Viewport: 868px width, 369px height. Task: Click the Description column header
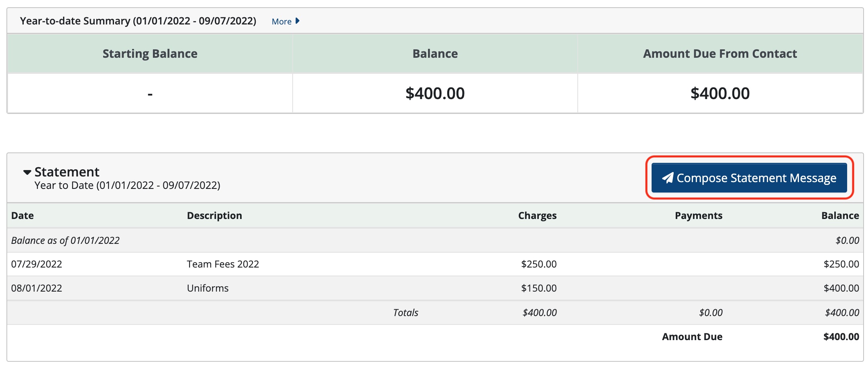[214, 215]
